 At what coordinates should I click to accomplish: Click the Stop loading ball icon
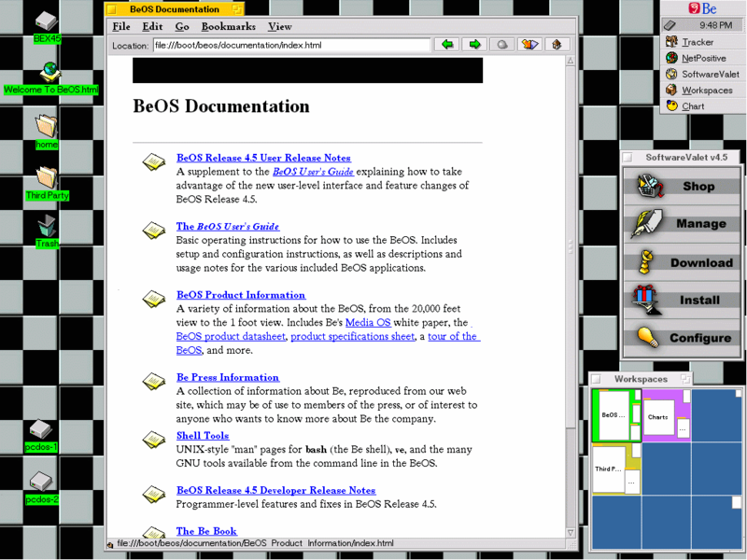click(x=500, y=43)
